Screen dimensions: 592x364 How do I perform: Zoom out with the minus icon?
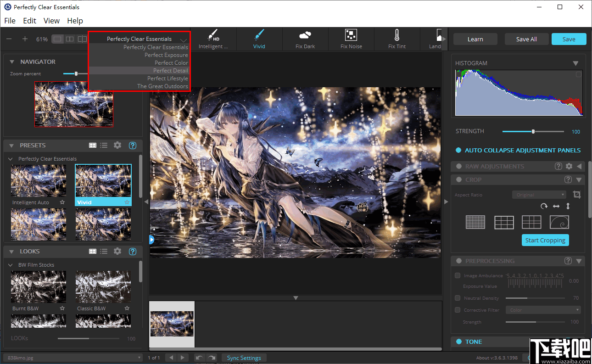click(x=9, y=39)
